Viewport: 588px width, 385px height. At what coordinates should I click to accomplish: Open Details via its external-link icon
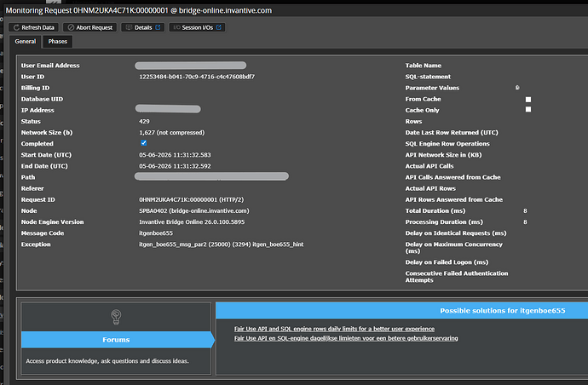coord(158,27)
